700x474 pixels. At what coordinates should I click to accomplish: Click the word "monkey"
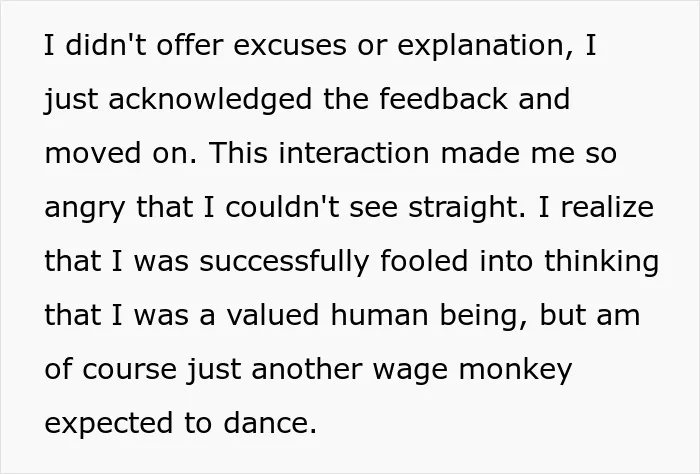(515, 371)
